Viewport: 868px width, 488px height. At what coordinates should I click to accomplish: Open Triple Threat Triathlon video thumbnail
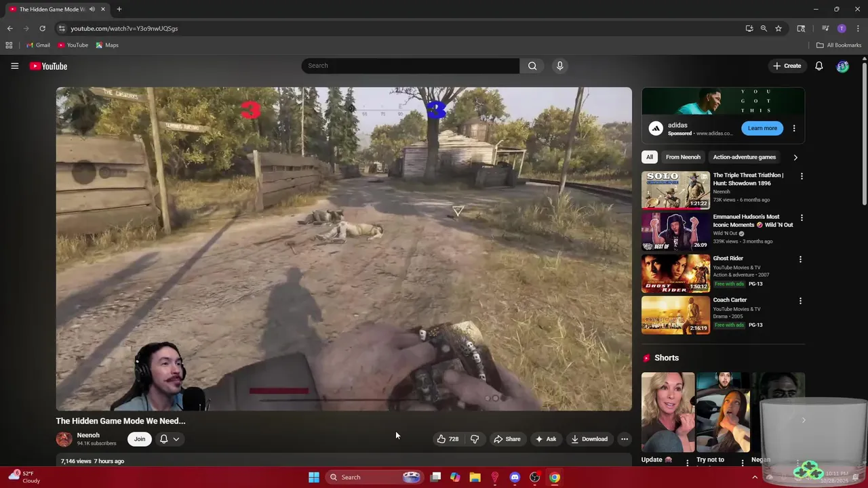675,190
